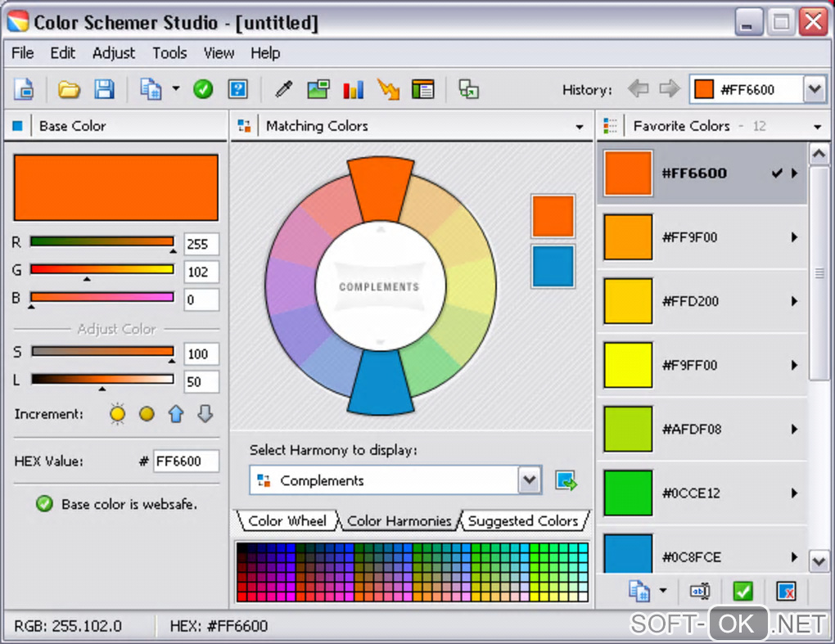Expand arrow for favorite #0CCE12

(x=795, y=493)
